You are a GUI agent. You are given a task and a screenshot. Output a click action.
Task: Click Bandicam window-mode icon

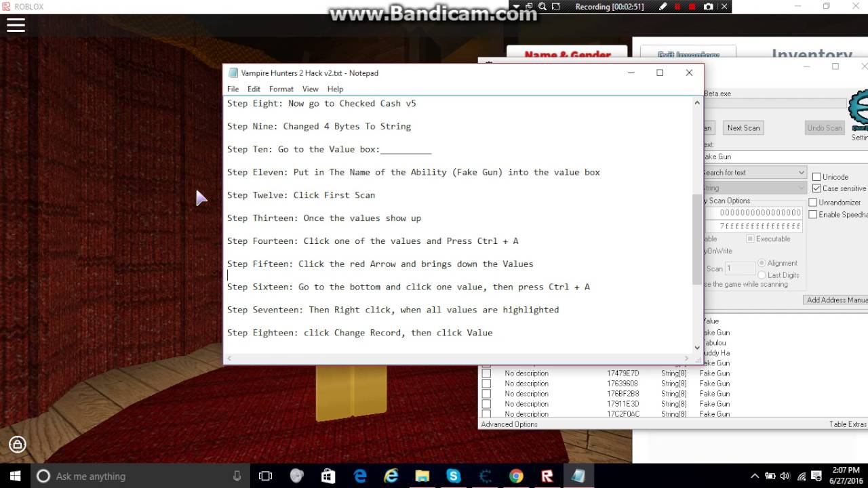[529, 7]
